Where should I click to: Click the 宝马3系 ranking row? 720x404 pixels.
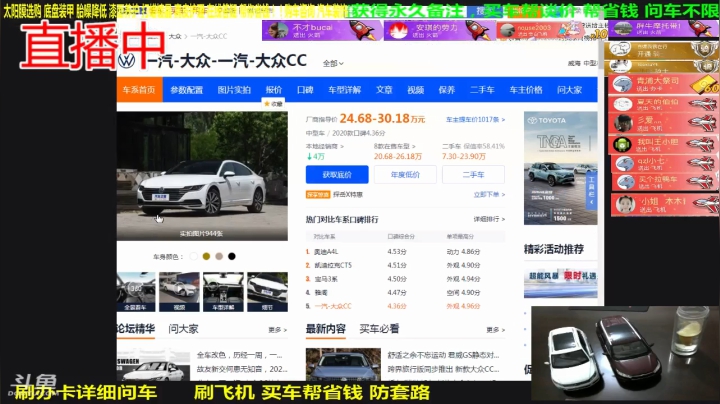point(405,279)
